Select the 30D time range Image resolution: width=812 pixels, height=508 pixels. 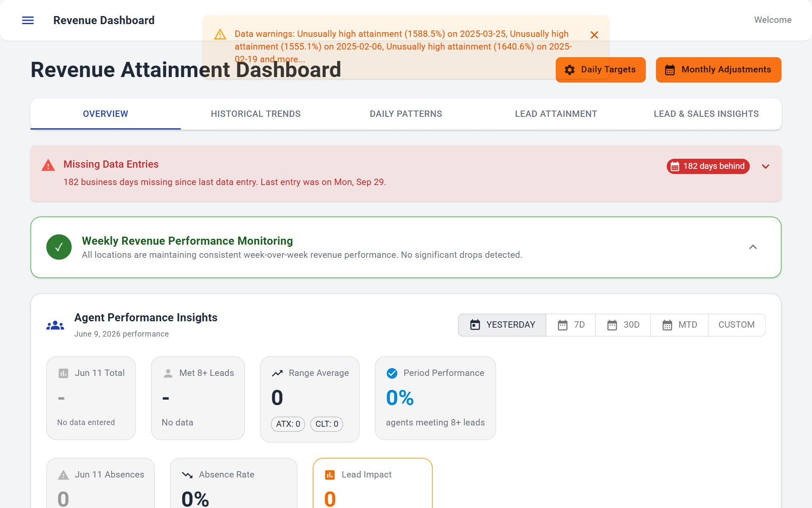tap(623, 325)
